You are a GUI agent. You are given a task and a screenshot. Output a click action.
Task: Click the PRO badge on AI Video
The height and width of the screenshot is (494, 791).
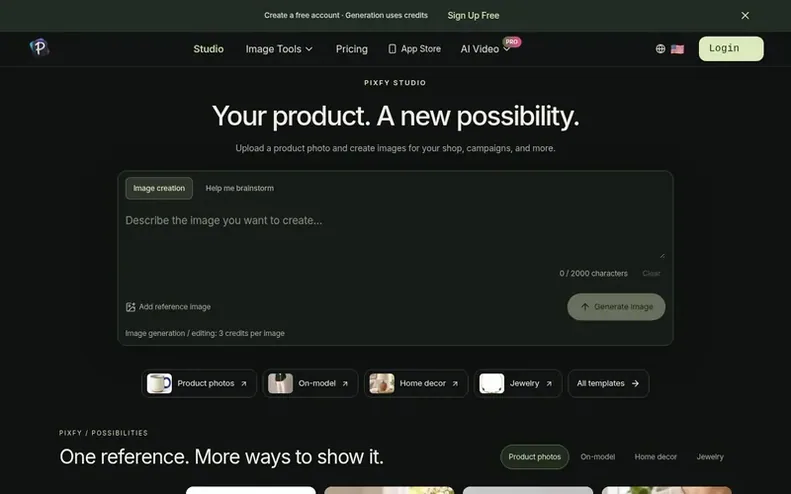pos(512,42)
